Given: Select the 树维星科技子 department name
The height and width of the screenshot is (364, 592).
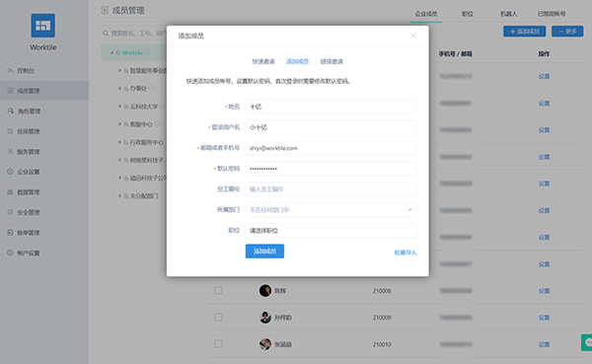Looking at the screenshot, I should click(147, 160).
